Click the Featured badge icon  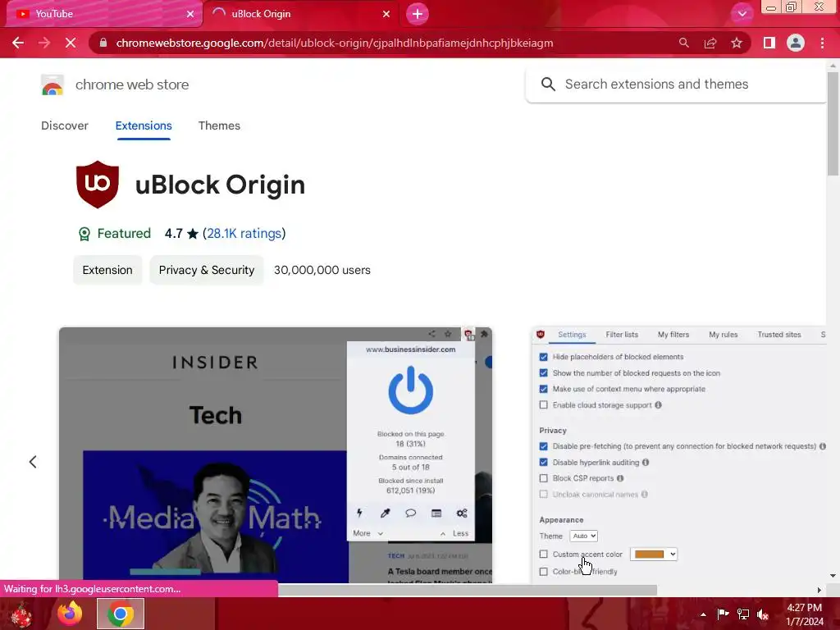tap(84, 234)
